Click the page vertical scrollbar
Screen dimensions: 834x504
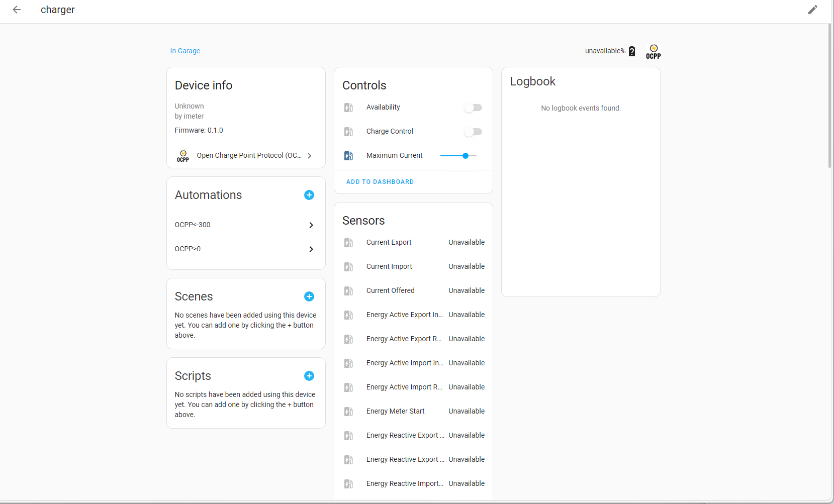829,95
